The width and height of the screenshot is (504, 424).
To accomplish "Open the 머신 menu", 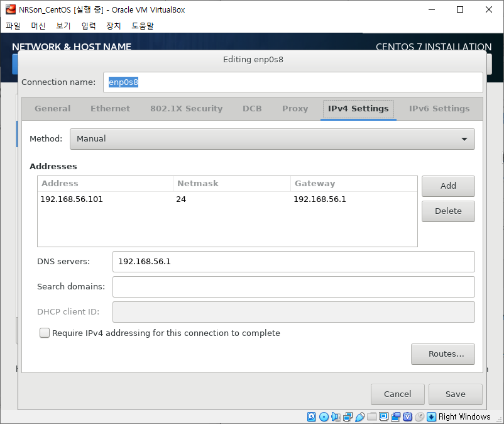I will [x=38, y=26].
